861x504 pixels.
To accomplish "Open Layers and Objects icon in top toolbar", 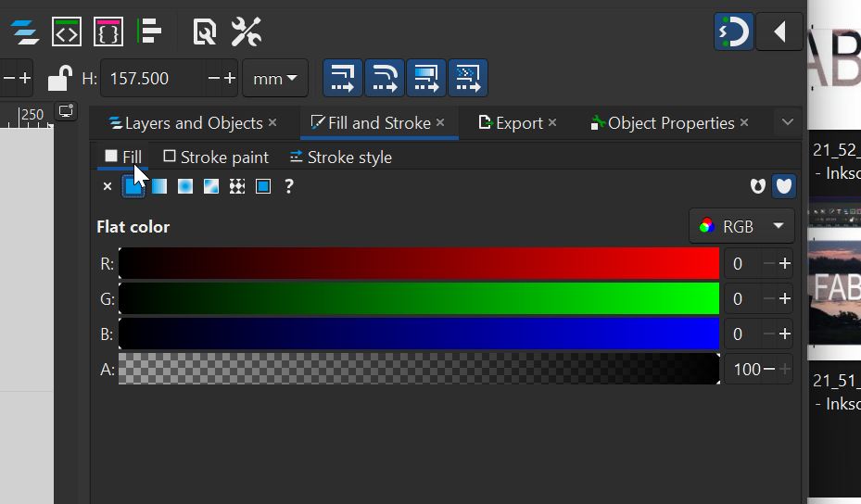I will (25, 31).
